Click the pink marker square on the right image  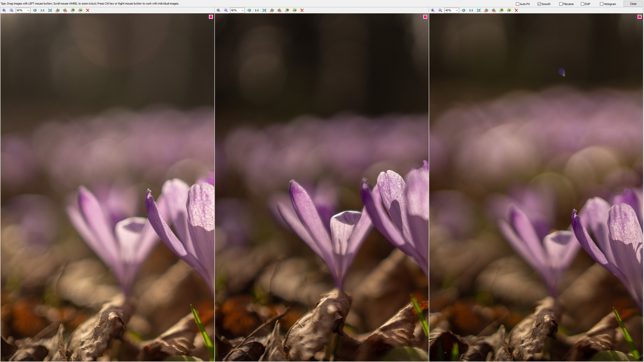tap(639, 17)
